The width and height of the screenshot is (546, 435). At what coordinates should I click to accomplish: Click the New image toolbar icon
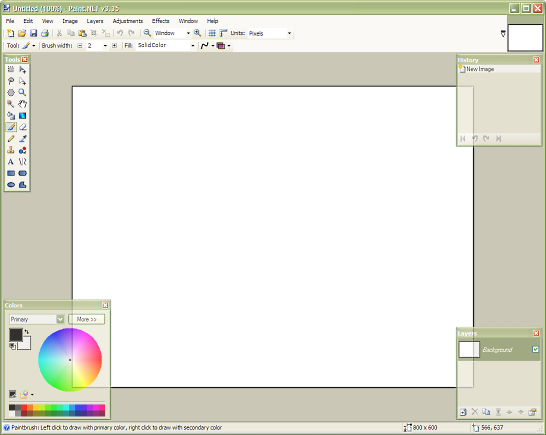click(x=10, y=33)
